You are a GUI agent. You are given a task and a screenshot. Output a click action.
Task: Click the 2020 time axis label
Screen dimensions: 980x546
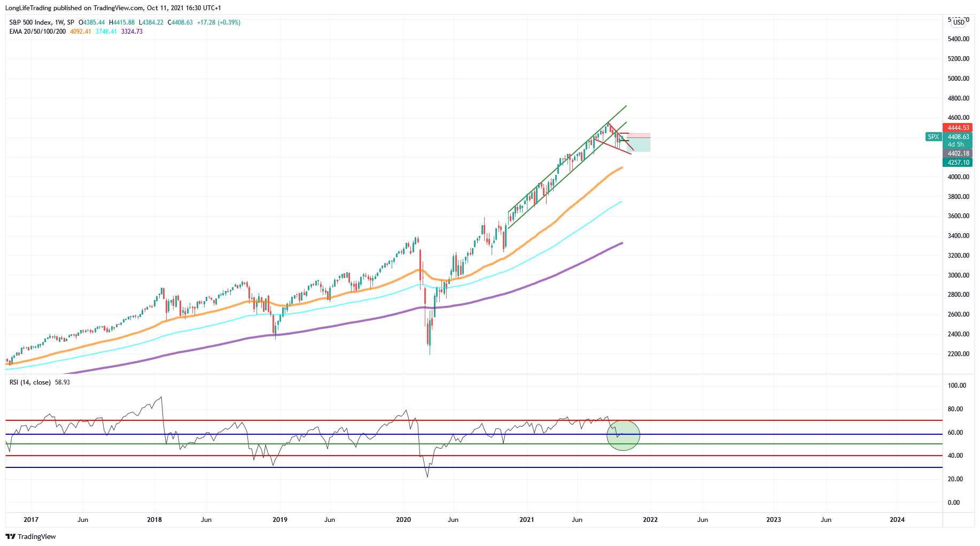pyautogui.click(x=403, y=520)
